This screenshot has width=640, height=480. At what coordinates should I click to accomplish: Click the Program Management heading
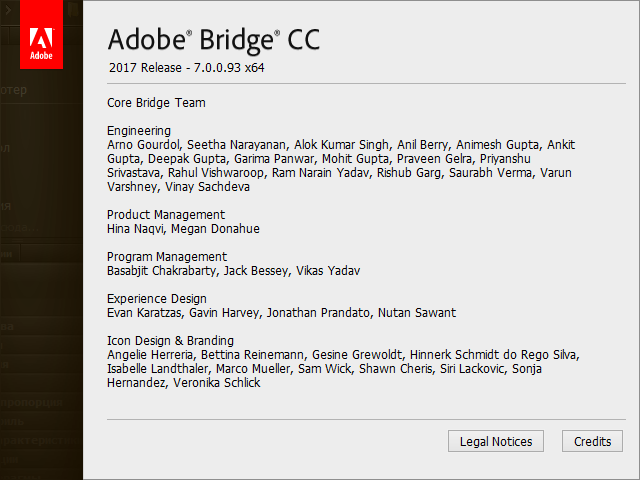[167, 256]
